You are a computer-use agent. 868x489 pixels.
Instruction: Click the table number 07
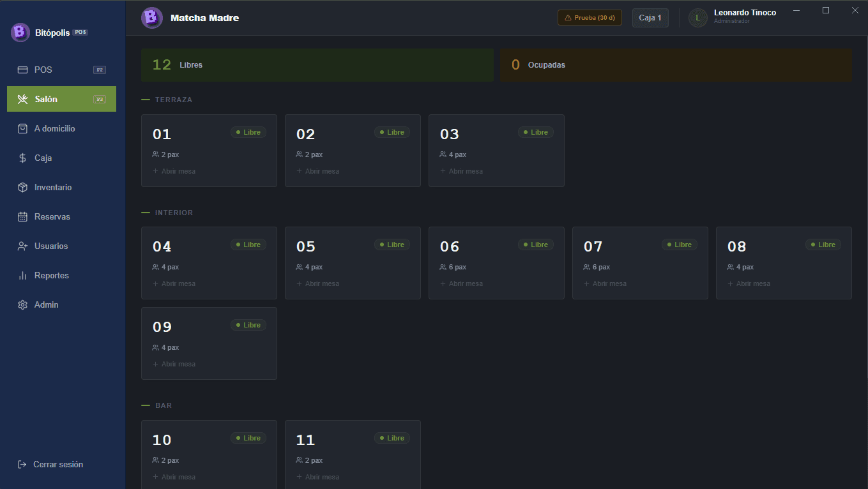pyautogui.click(x=593, y=246)
